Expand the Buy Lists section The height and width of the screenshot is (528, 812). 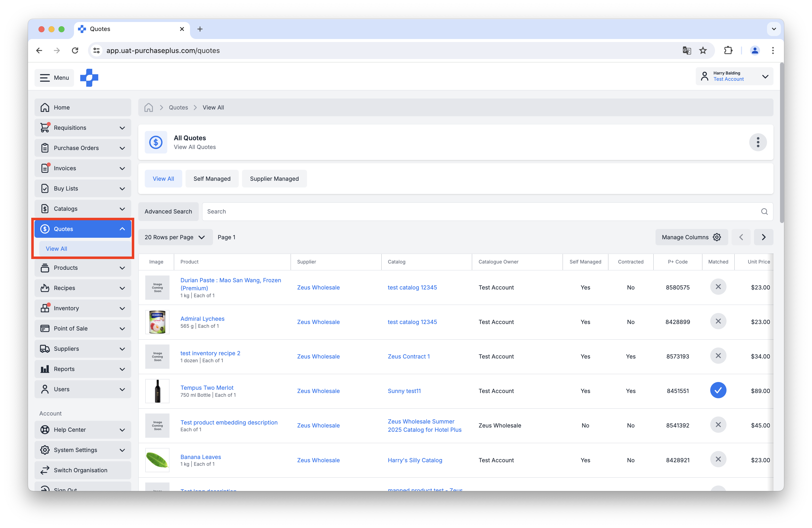click(83, 188)
